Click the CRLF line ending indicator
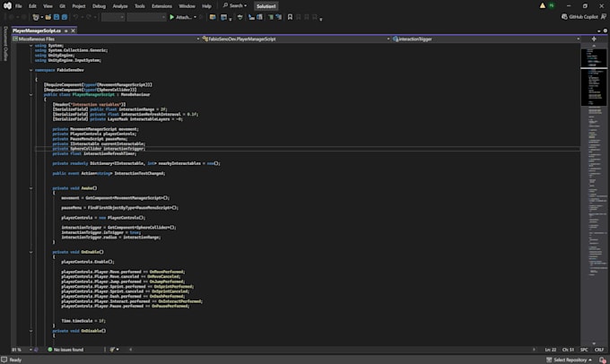Image resolution: width=610 pixels, height=364 pixels. tap(599, 350)
